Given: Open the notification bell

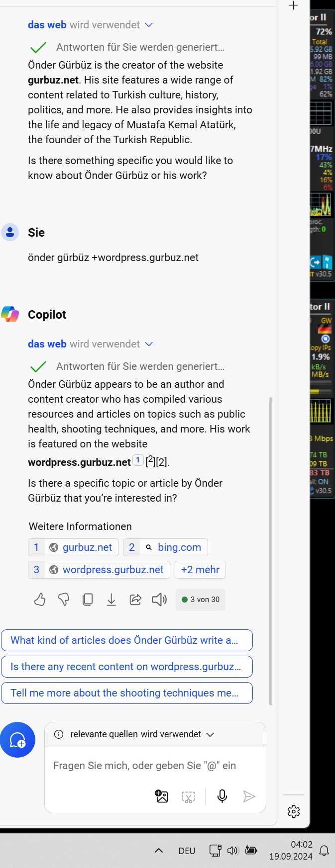Looking at the screenshot, I should click(x=324, y=851).
